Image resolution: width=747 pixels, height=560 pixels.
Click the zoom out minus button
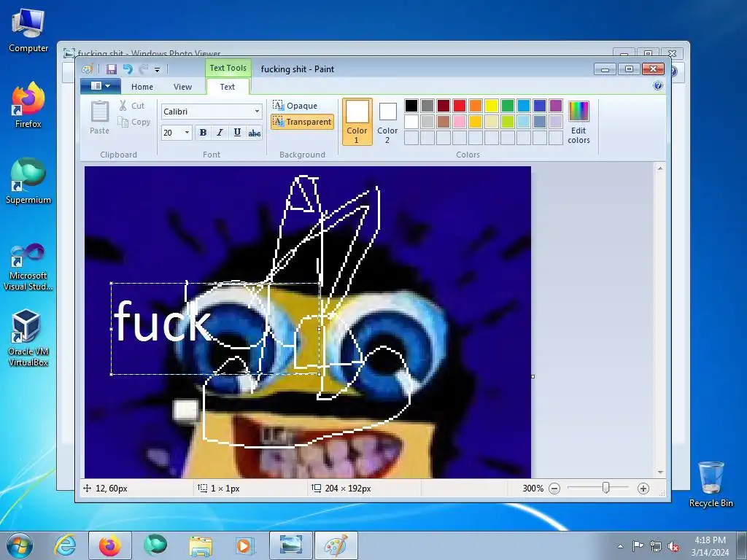coord(554,489)
